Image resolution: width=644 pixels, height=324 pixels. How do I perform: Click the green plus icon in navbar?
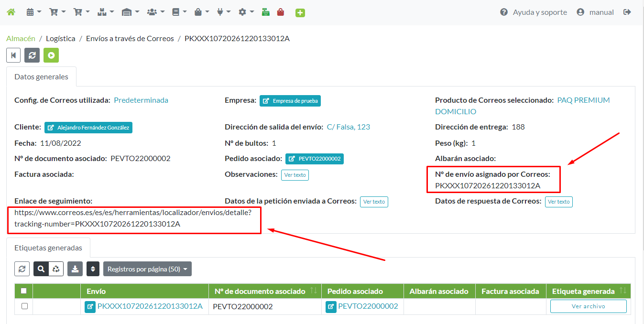300,13
